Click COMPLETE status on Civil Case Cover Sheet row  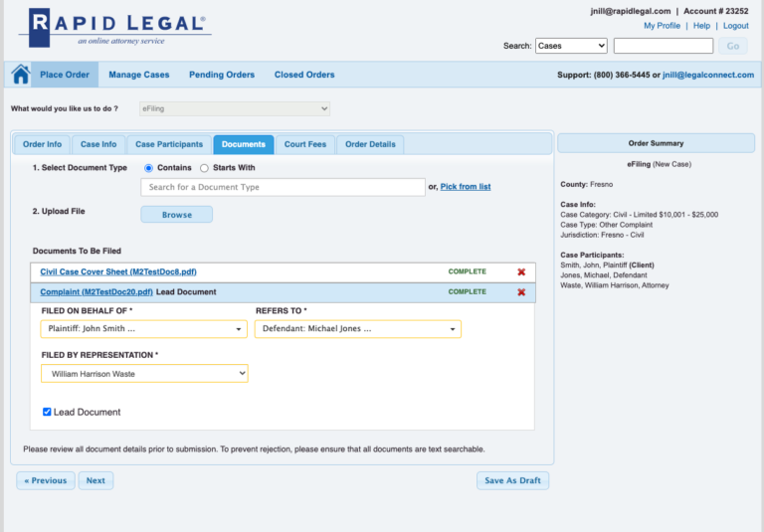tap(468, 271)
